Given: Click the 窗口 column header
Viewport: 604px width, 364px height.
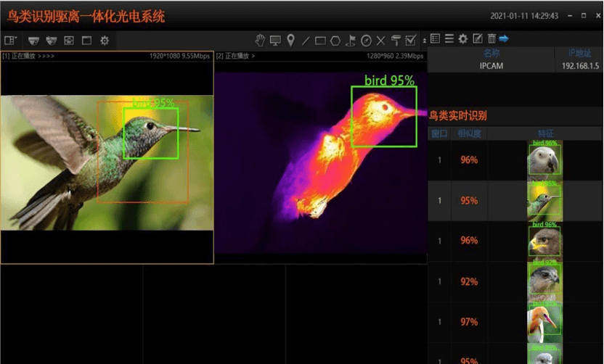Looking at the screenshot, I should click(439, 134).
